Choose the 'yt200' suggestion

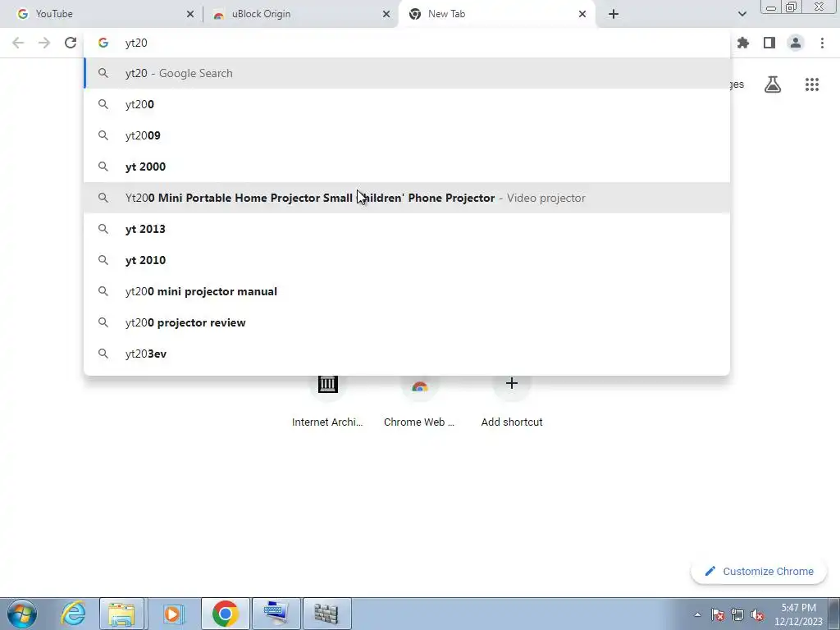pos(407,104)
